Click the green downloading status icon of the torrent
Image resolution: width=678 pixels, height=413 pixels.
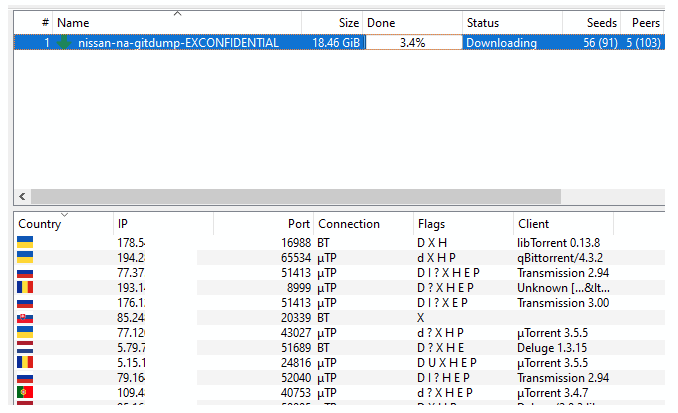tap(66, 43)
